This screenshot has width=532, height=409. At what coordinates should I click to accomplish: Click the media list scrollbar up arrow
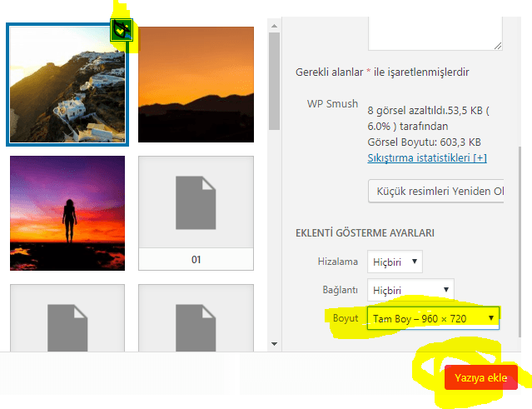point(274,23)
